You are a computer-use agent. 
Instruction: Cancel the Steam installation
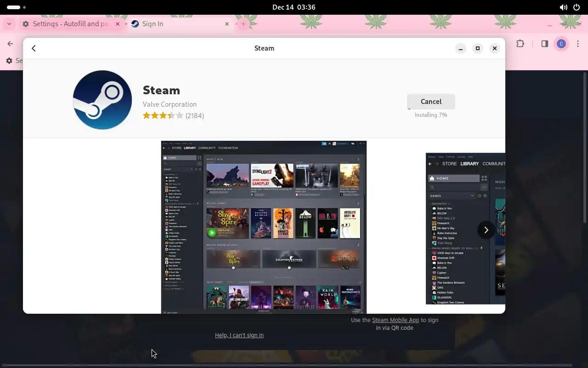coord(431,102)
